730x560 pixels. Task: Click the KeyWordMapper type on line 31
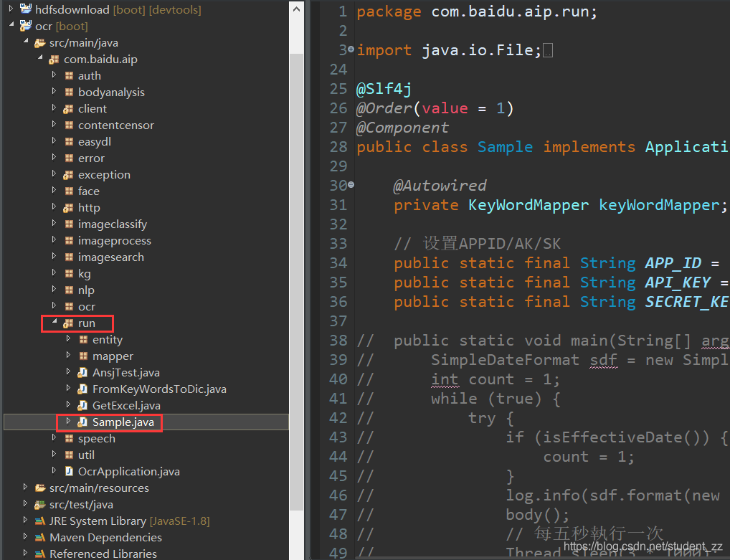click(x=528, y=205)
